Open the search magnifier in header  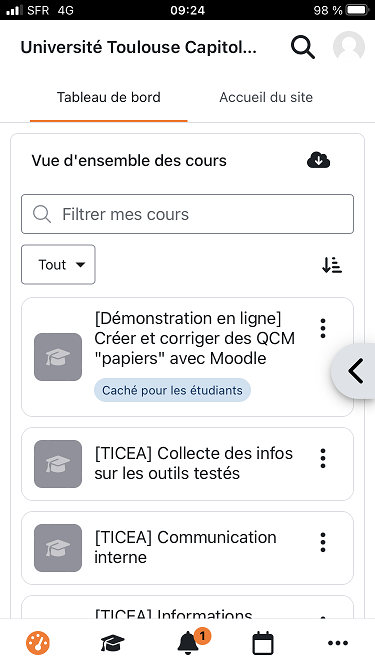303,47
